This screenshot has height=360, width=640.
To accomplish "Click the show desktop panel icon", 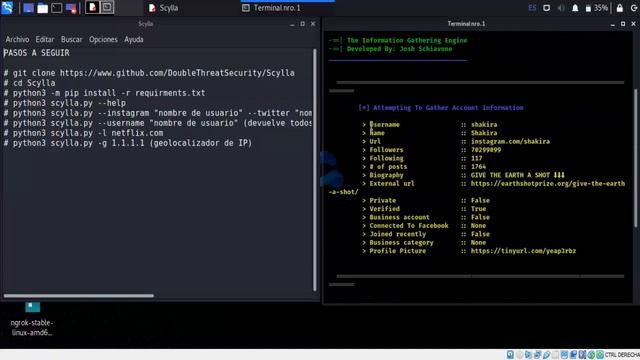I will (x=28, y=8).
